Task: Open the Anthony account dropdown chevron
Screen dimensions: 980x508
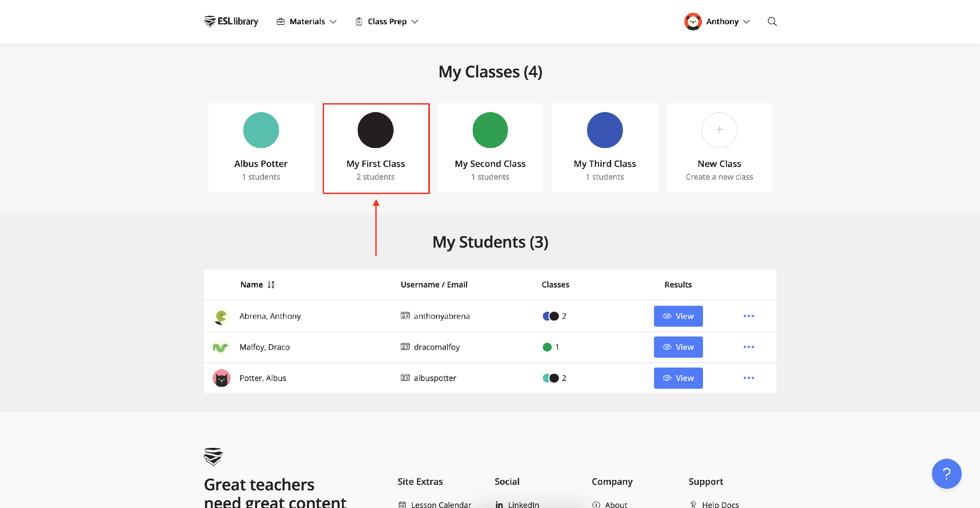Action: click(x=746, y=22)
